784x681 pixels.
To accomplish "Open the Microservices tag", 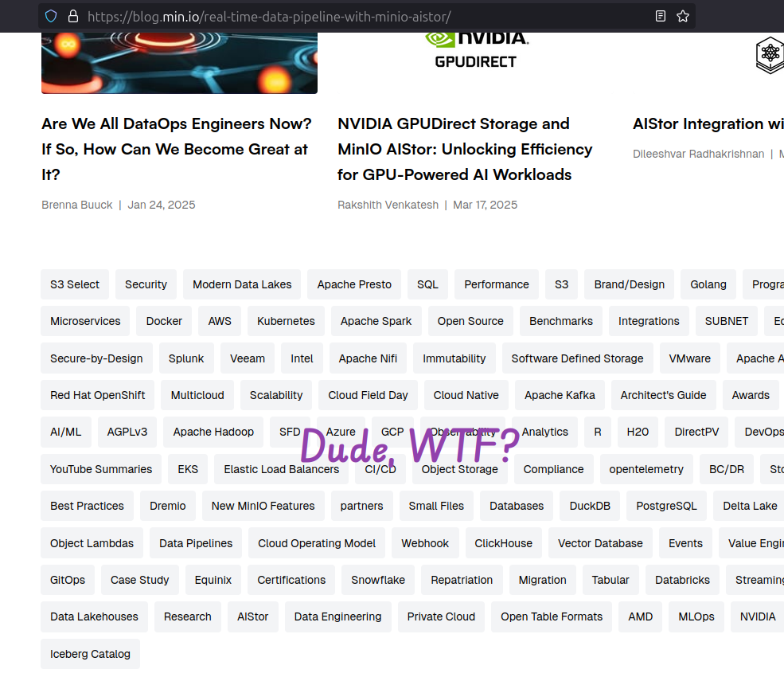I will 85,321.
